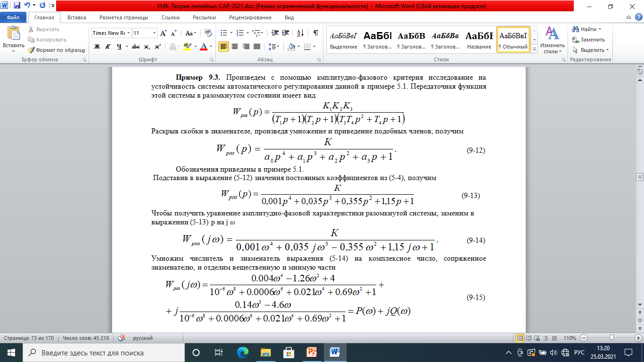Click the zoom in plus button

[x=638, y=338]
